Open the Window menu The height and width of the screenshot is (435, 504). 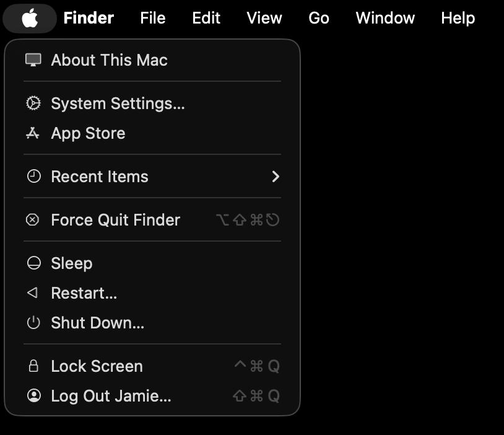point(385,18)
